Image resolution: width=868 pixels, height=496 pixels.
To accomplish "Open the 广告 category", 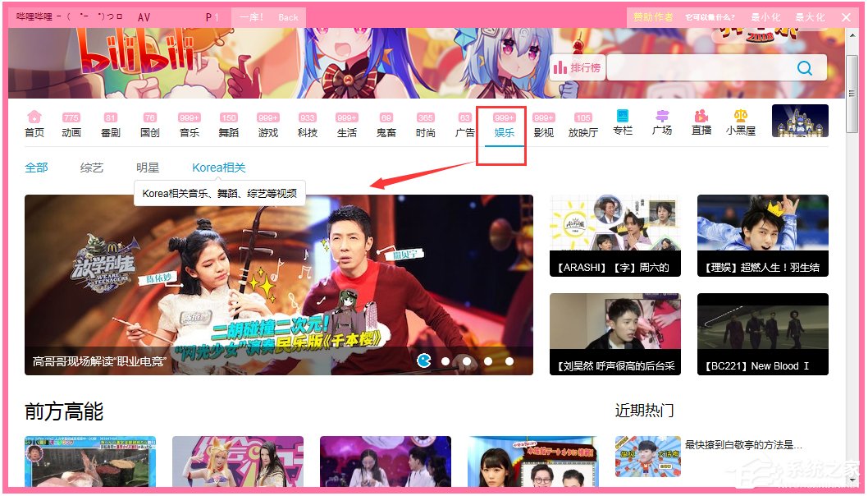I will (x=465, y=125).
